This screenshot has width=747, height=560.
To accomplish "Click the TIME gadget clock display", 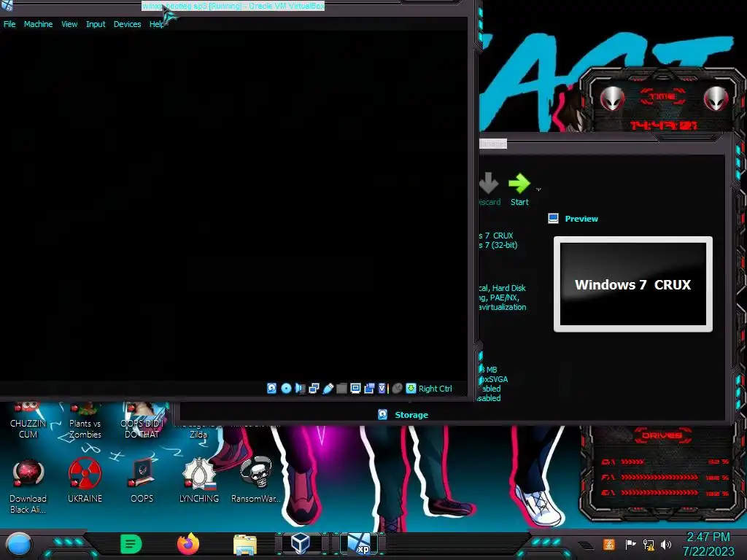I will point(664,125).
